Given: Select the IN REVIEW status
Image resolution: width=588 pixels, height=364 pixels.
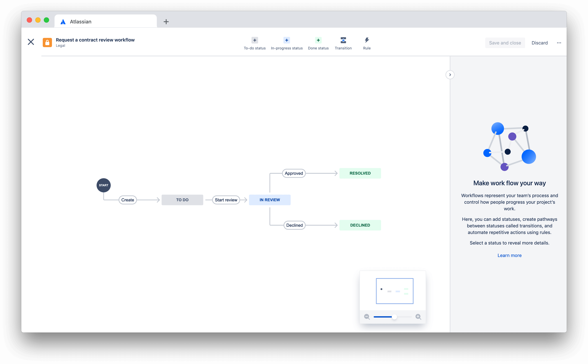Looking at the screenshot, I should click(269, 200).
